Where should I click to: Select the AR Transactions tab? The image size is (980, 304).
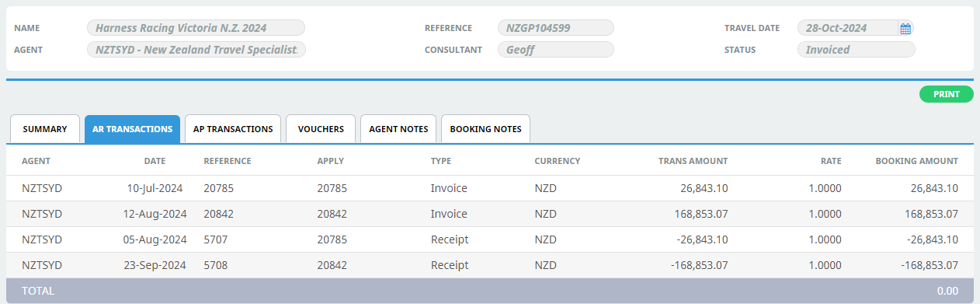pos(132,129)
